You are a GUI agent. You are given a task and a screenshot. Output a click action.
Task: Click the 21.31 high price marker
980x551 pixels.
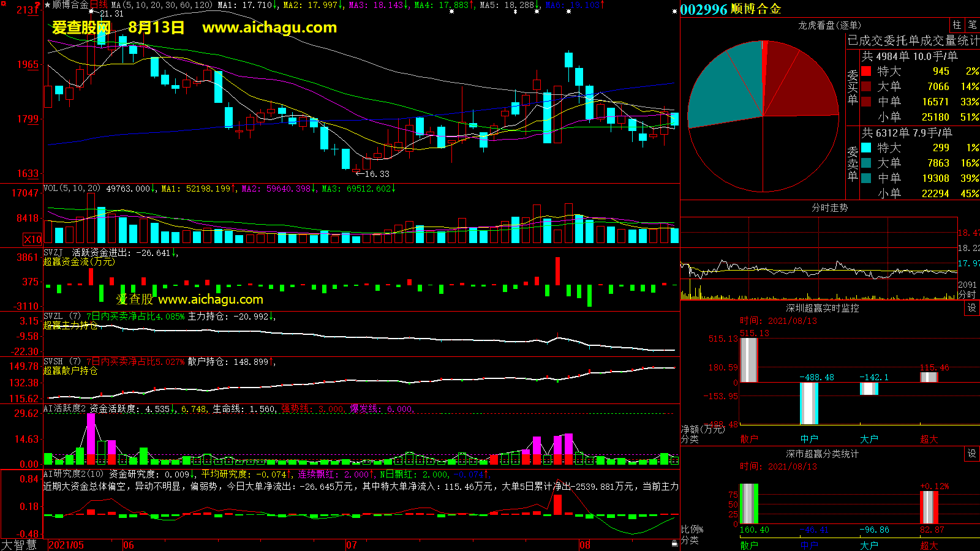tap(111, 13)
